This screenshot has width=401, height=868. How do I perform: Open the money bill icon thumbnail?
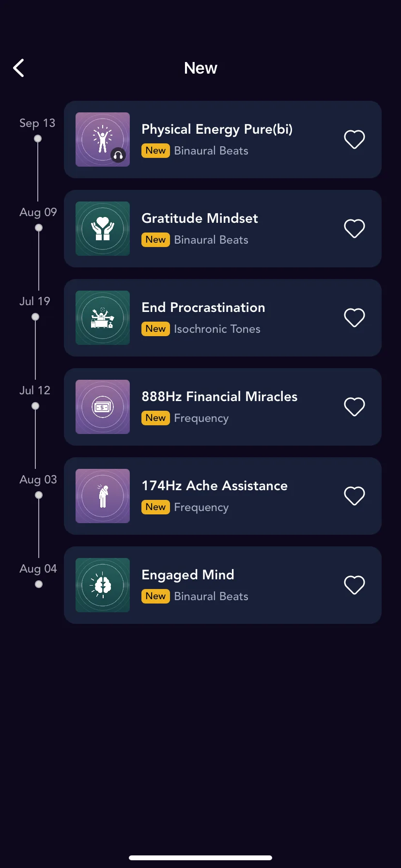point(103,407)
